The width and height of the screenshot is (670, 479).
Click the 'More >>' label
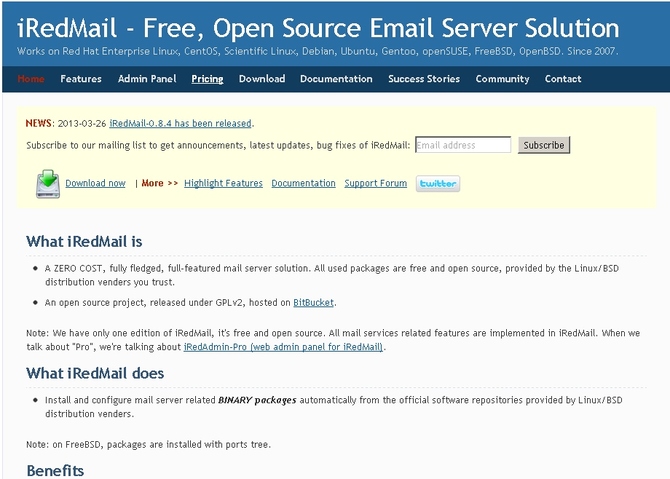tap(159, 183)
